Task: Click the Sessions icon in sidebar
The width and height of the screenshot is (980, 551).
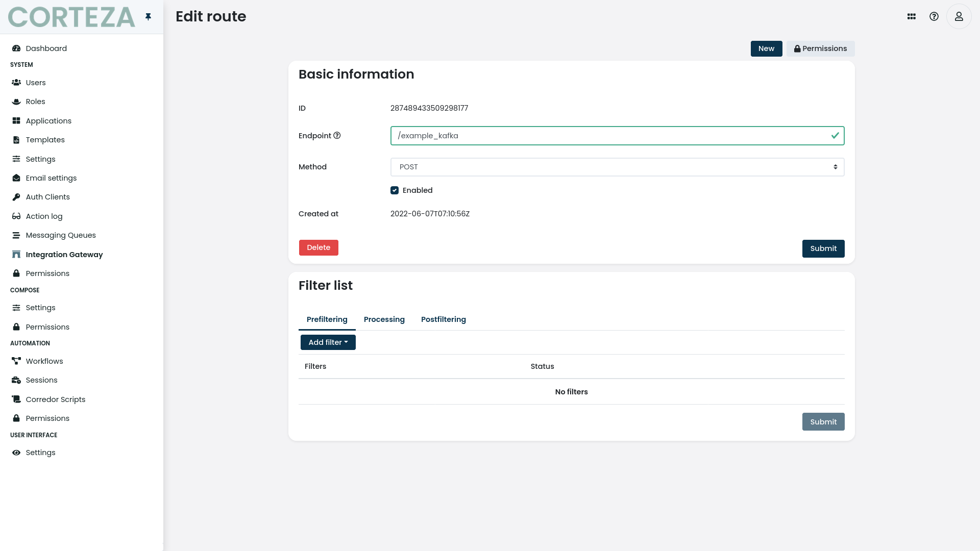Action: tap(16, 380)
